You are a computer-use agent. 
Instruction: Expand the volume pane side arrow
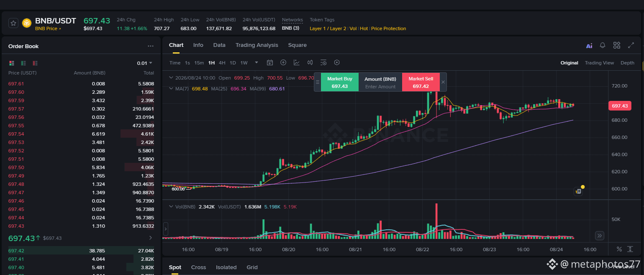pyautogui.click(x=165, y=229)
